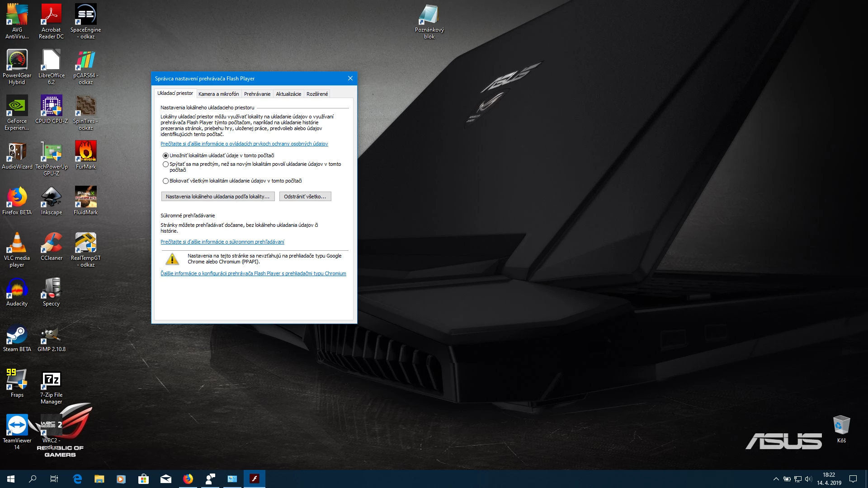The width and height of the screenshot is (868, 488).
Task: Click the Flash Player taskbar icon
Action: click(255, 479)
